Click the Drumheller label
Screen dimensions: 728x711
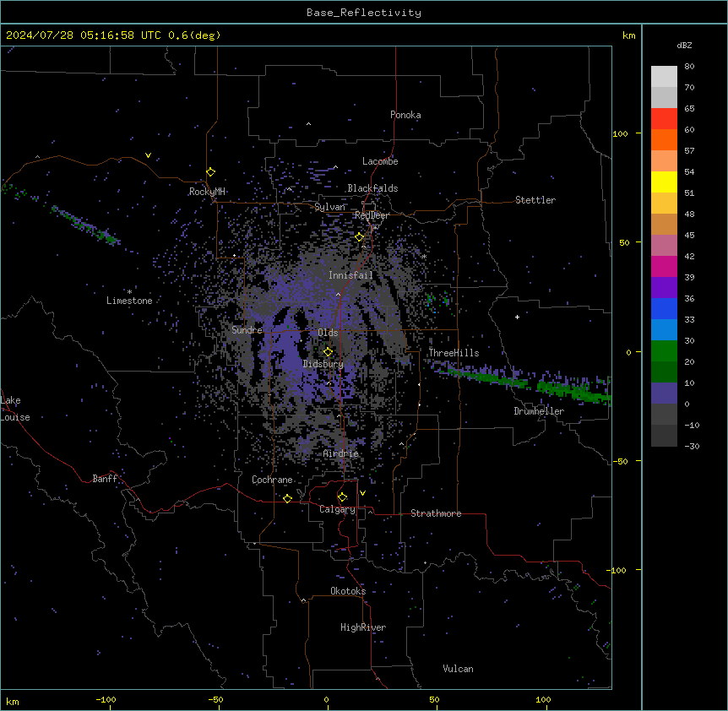(x=539, y=411)
